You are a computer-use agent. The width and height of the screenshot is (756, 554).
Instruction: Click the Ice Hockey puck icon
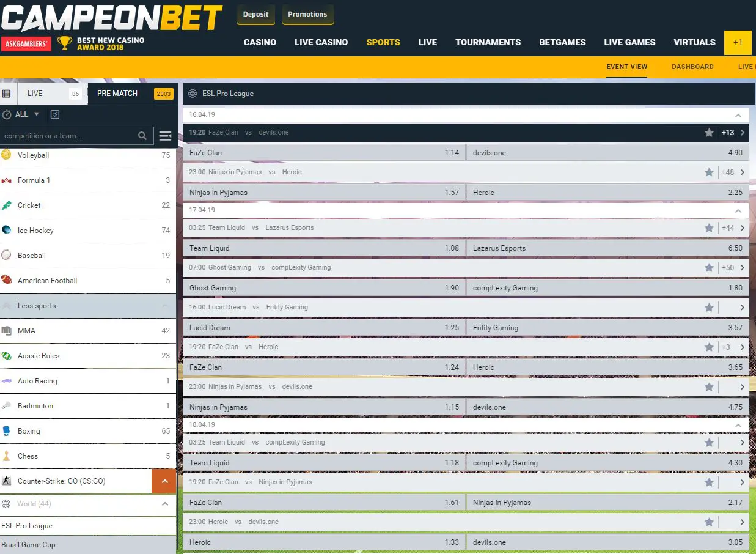tap(6, 231)
